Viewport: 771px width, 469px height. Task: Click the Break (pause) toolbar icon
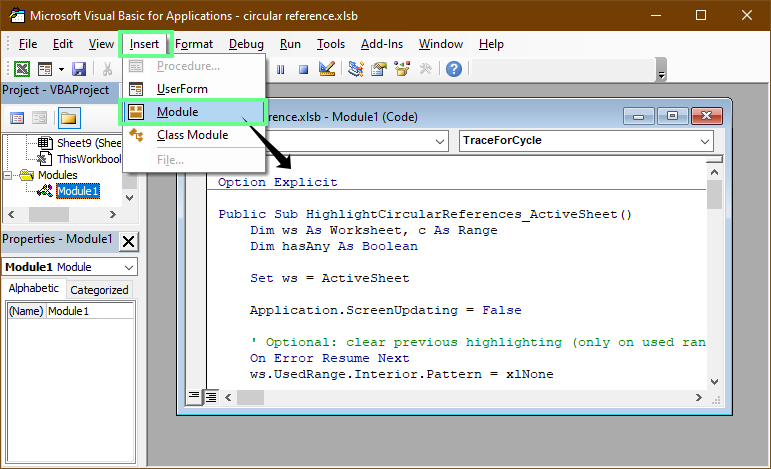[x=280, y=69]
